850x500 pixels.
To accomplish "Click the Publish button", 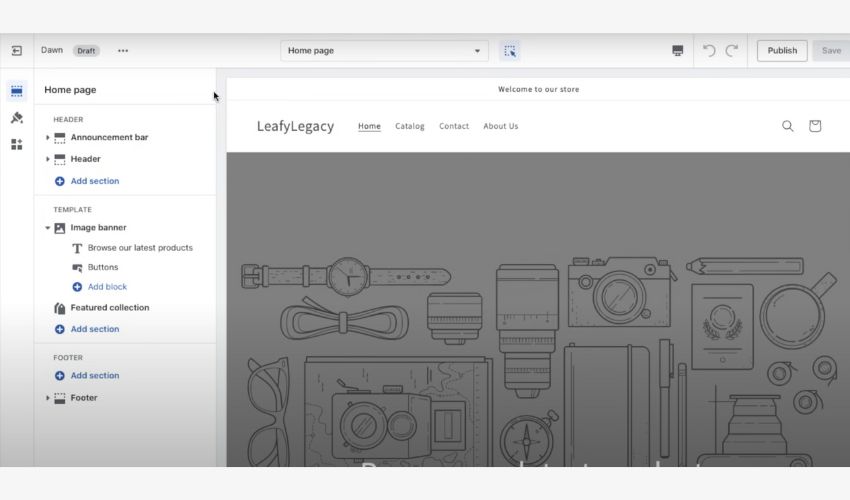I will (782, 51).
